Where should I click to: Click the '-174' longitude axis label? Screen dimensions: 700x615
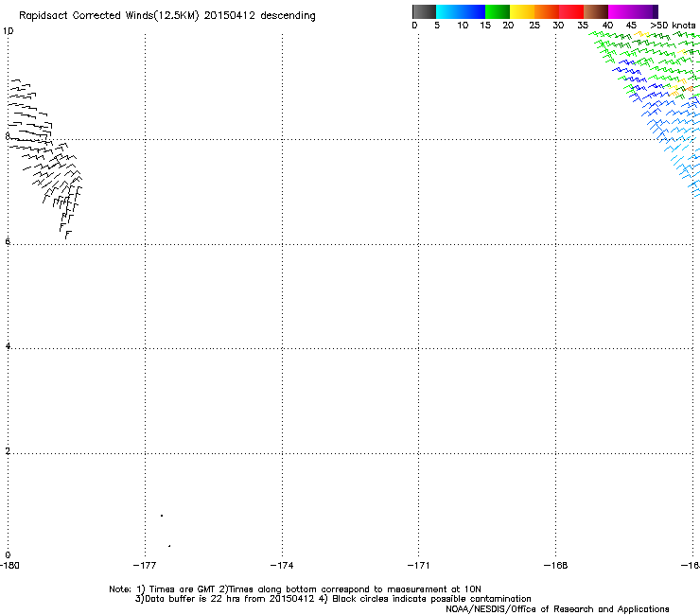click(282, 566)
